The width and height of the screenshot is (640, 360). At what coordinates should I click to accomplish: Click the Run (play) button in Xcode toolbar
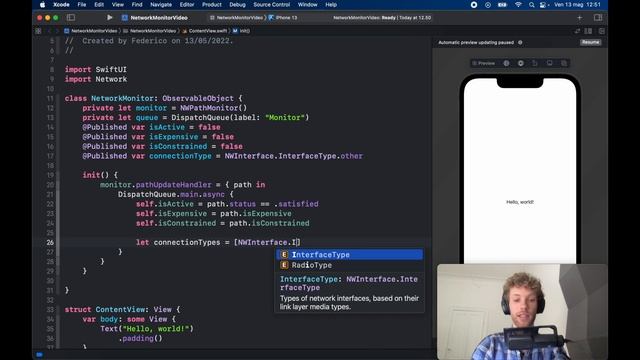pyautogui.click(x=109, y=18)
